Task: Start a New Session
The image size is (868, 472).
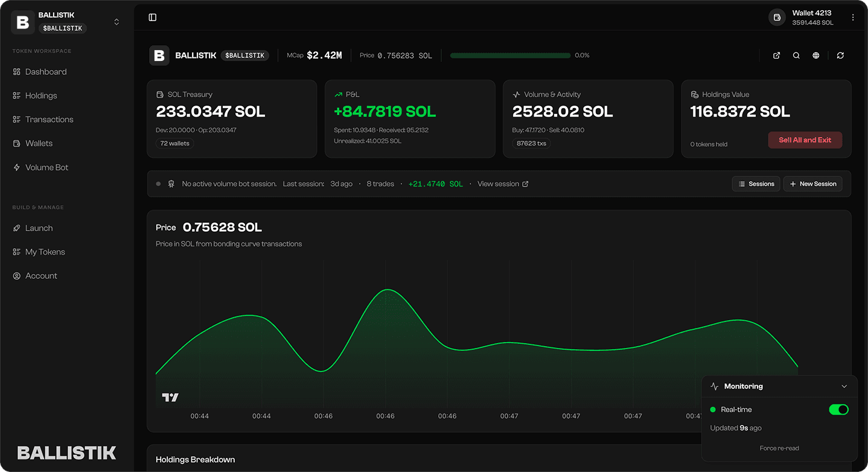Action: [812, 184]
